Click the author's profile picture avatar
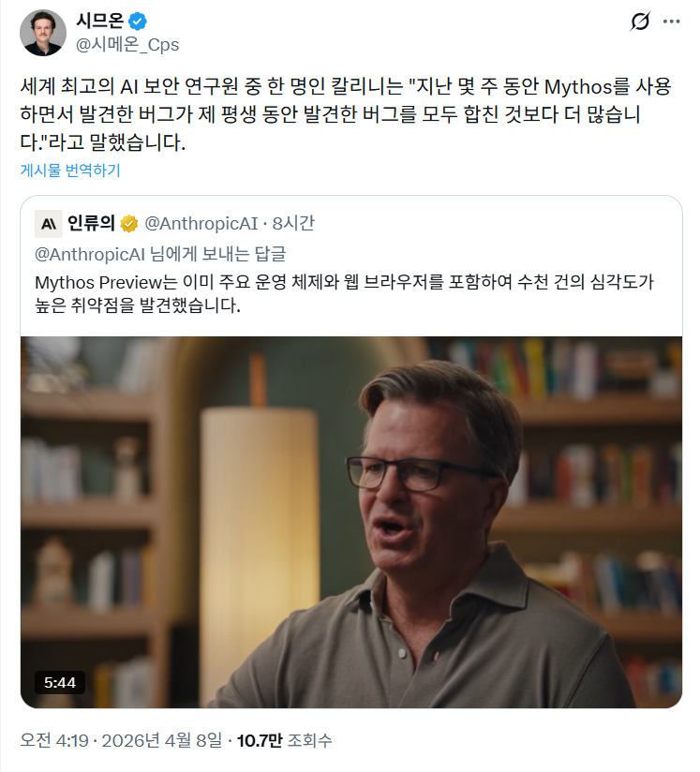The image size is (700, 772). 43,33
